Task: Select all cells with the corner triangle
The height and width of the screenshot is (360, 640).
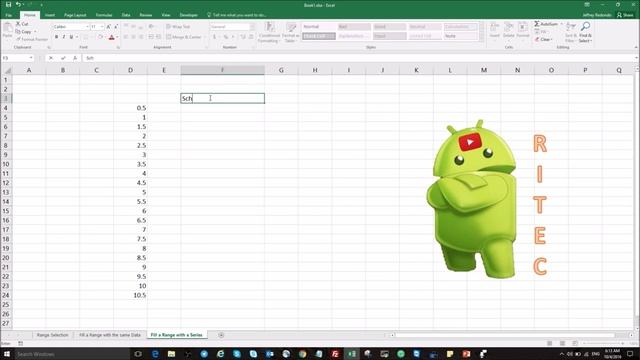Action: [7, 70]
